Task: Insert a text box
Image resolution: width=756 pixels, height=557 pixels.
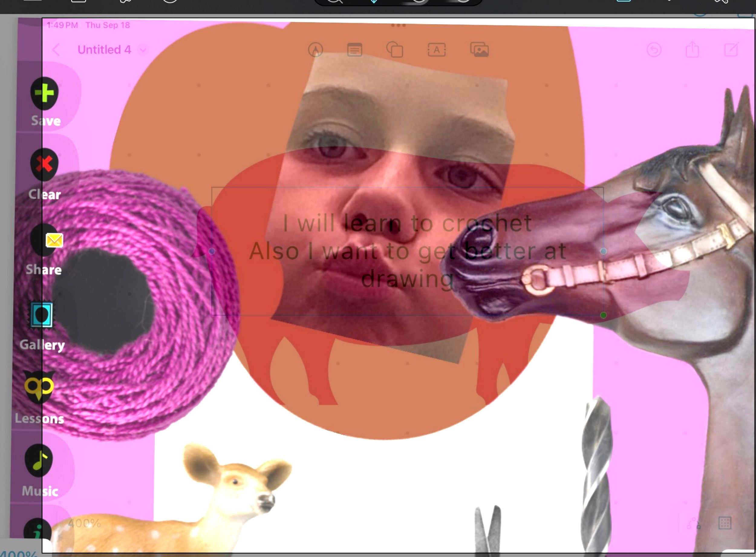Action: point(437,50)
